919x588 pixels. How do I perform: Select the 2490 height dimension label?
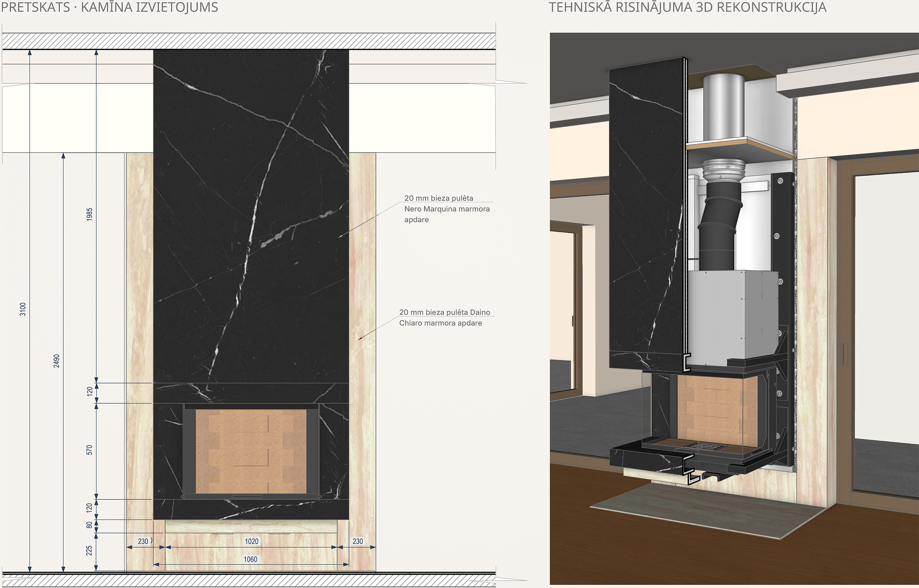[57, 361]
